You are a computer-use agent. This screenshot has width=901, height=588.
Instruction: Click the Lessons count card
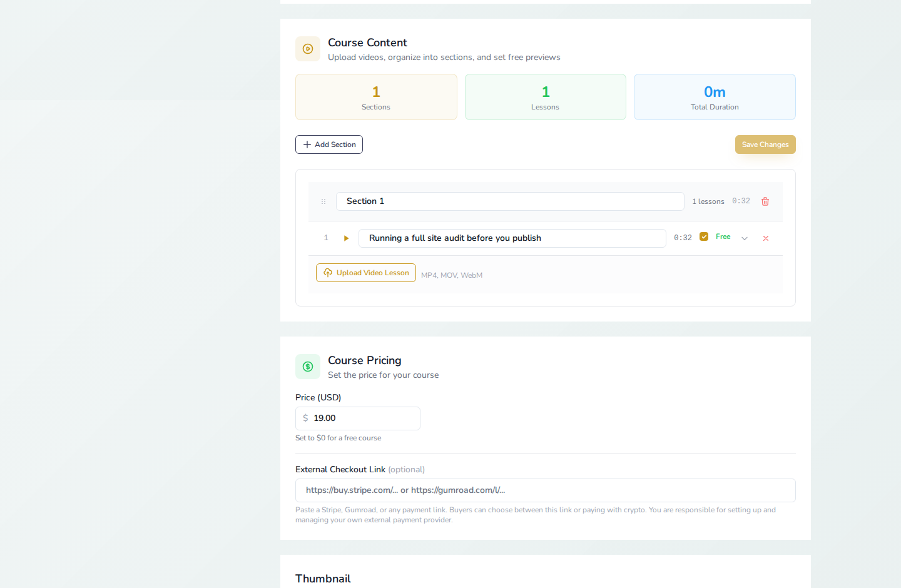click(546, 97)
